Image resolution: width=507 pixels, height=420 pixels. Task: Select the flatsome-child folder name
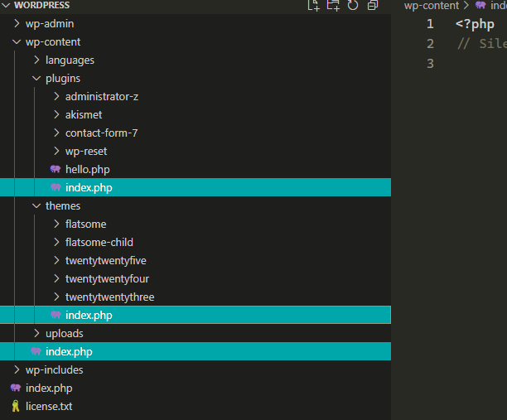tap(99, 242)
